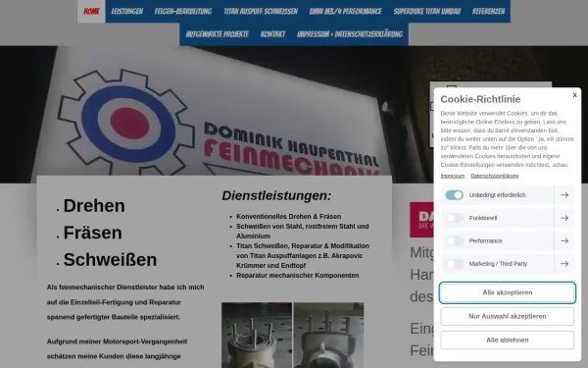Open the Leistungen menu item
588x368 pixels.
127,11
